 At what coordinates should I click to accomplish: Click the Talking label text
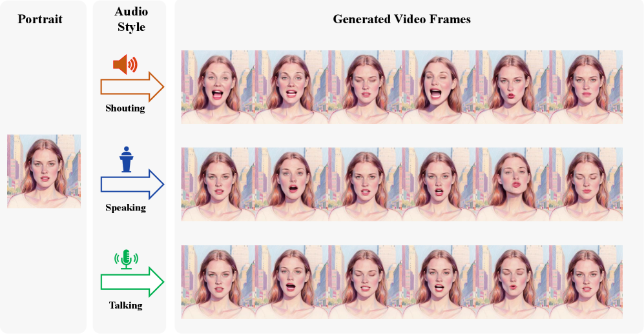tap(126, 305)
